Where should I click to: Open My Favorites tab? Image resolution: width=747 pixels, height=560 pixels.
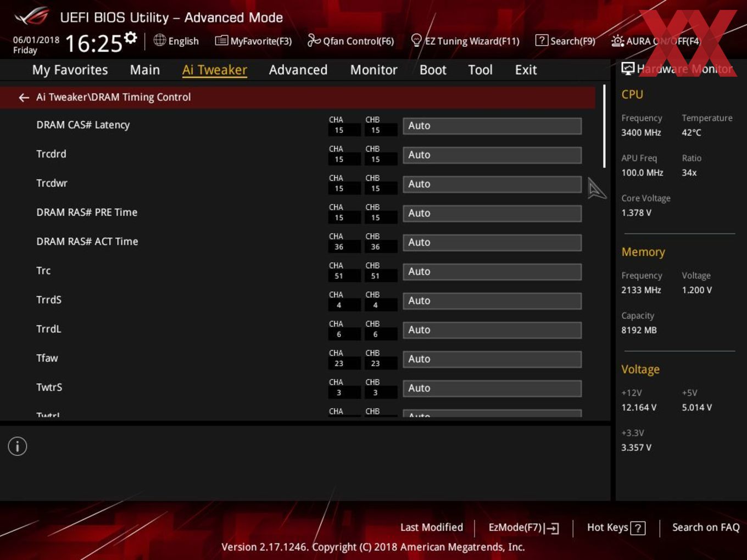pyautogui.click(x=70, y=70)
